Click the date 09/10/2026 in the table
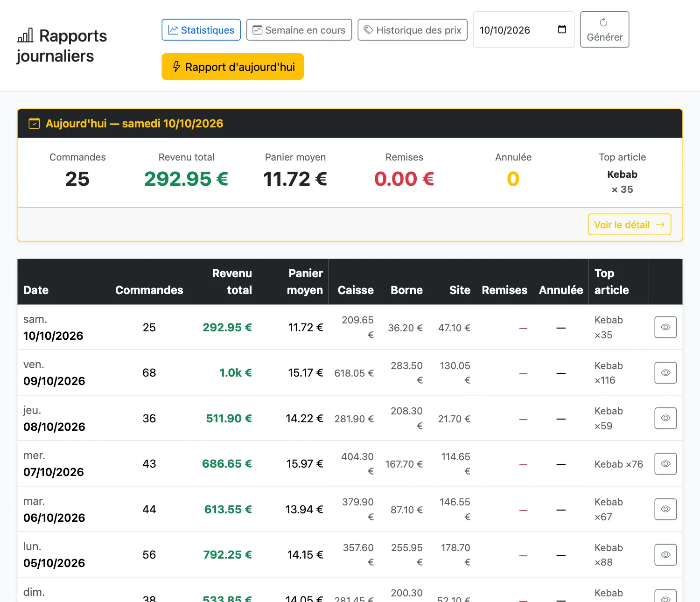This screenshot has width=700, height=602. pos(54,381)
